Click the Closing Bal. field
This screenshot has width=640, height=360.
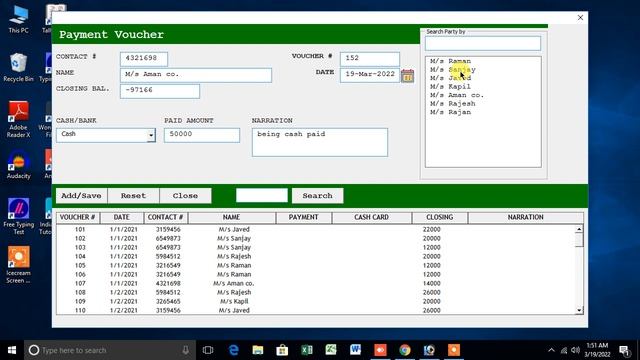(160, 91)
